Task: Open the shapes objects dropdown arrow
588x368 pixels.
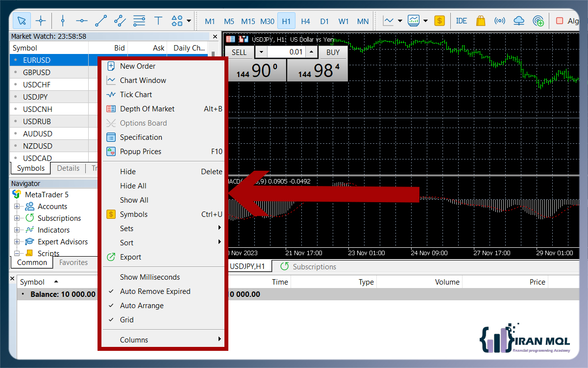Action: [x=189, y=21]
